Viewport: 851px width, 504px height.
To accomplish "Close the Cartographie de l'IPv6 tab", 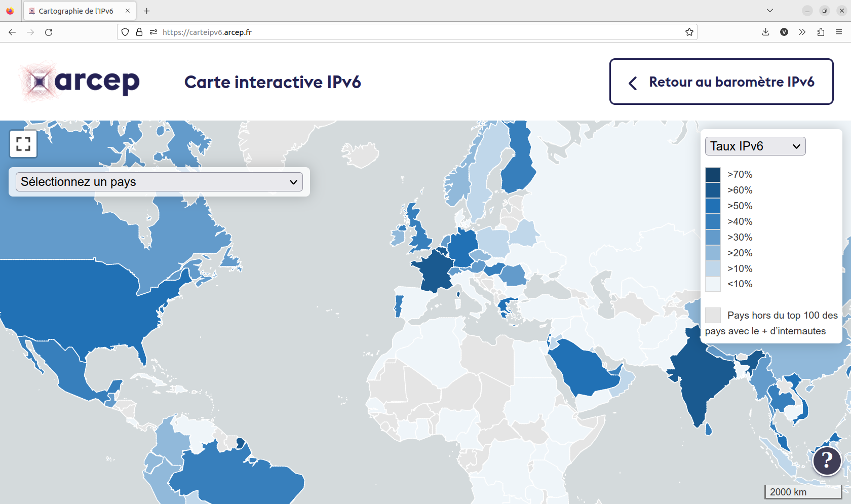I will [x=128, y=11].
